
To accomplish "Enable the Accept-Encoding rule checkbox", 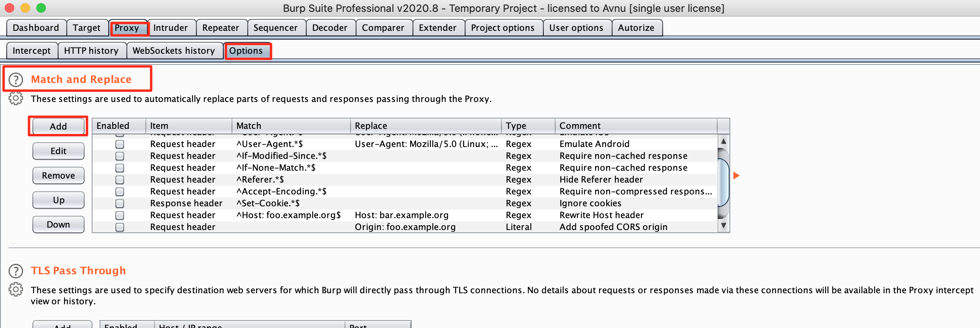I will pos(120,192).
